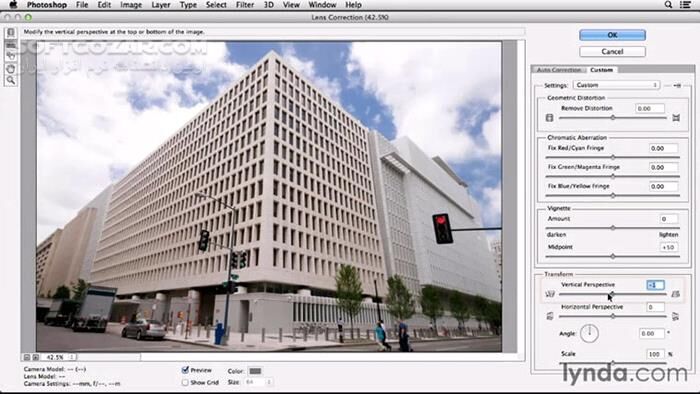The image size is (700, 394).
Task: Click the Vignette Amount slider
Action: [x=612, y=228]
